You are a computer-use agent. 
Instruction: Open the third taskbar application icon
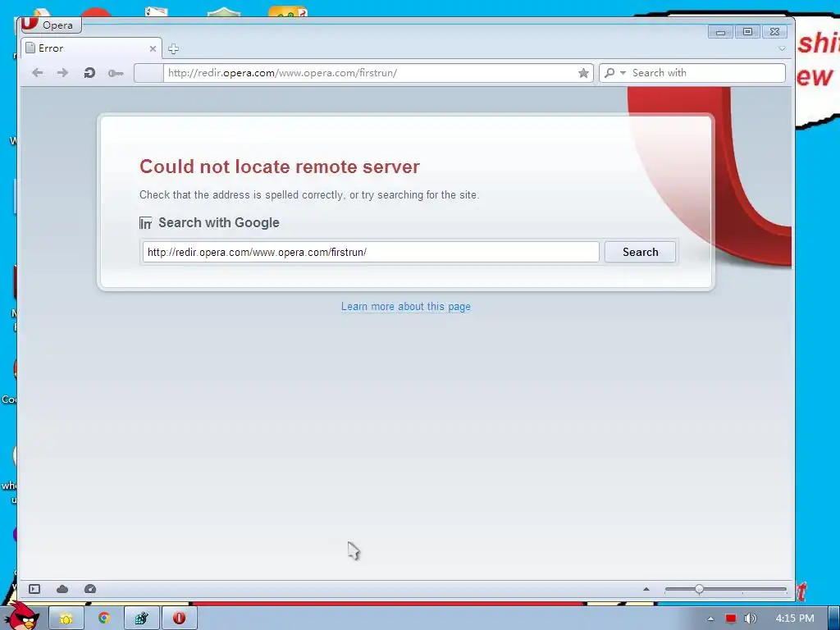pyautogui.click(x=141, y=619)
